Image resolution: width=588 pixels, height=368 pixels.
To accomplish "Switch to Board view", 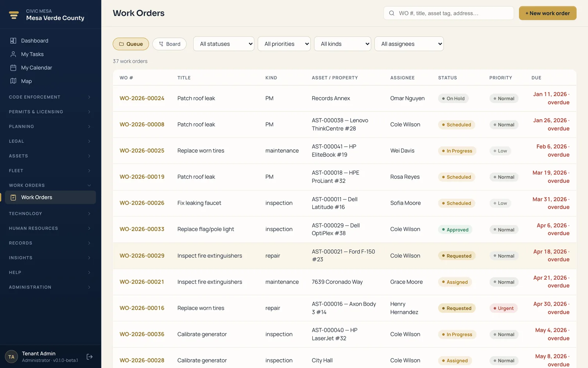I will 169,44.
